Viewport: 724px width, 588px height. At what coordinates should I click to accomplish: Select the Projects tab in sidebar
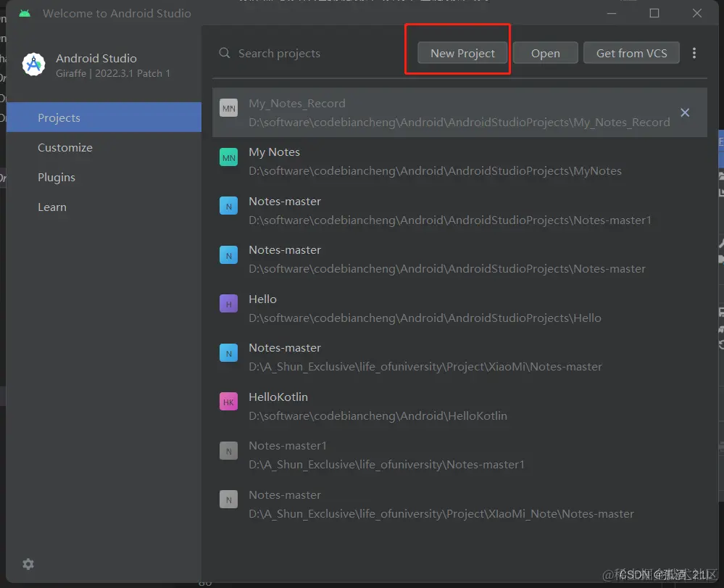tap(104, 117)
